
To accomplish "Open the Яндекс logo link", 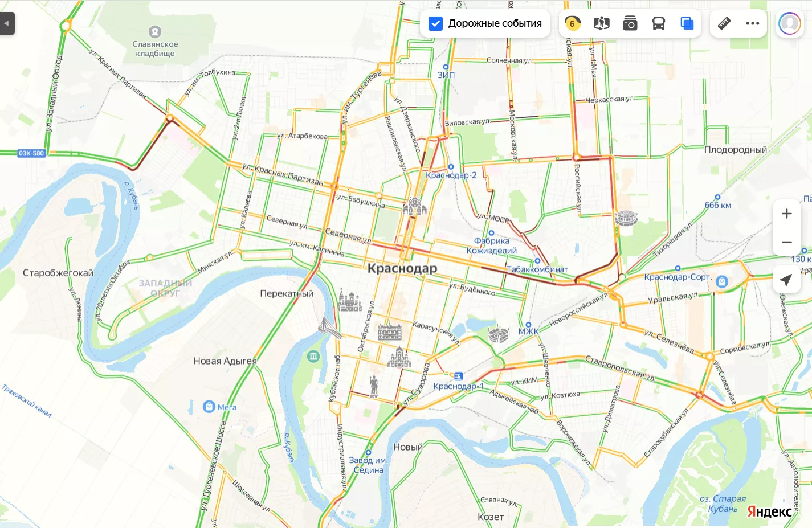I will pos(769,511).
